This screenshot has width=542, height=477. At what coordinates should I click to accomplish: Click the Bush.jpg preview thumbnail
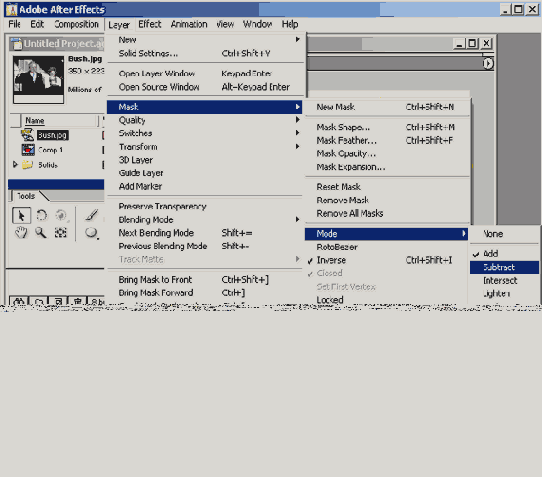(x=38, y=79)
